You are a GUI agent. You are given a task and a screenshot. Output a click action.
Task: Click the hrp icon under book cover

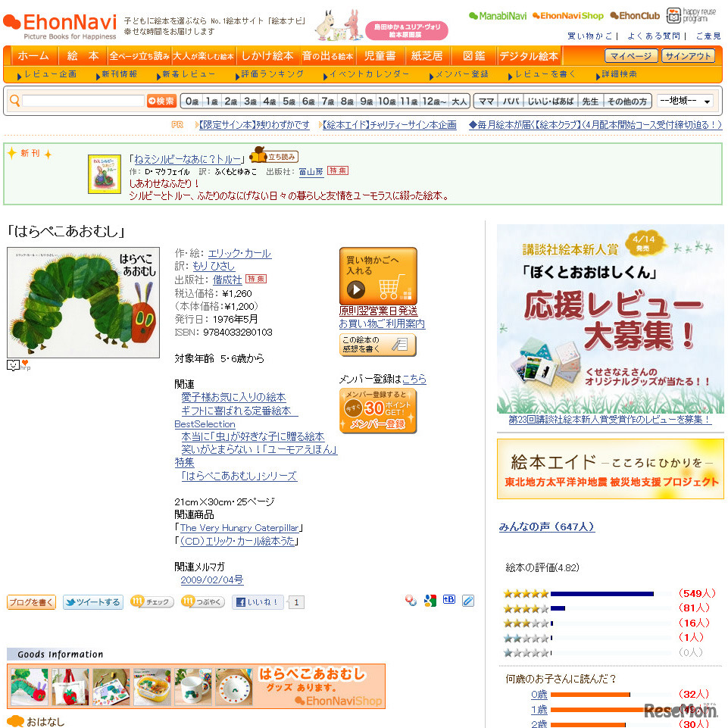pyautogui.click(x=19, y=365)
